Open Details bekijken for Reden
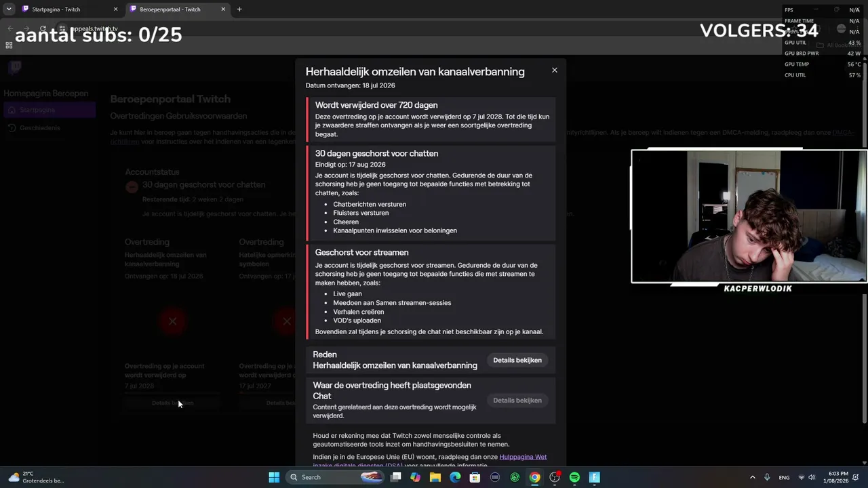The height and width of the screenshot is (488, 868). pos(517,360)
